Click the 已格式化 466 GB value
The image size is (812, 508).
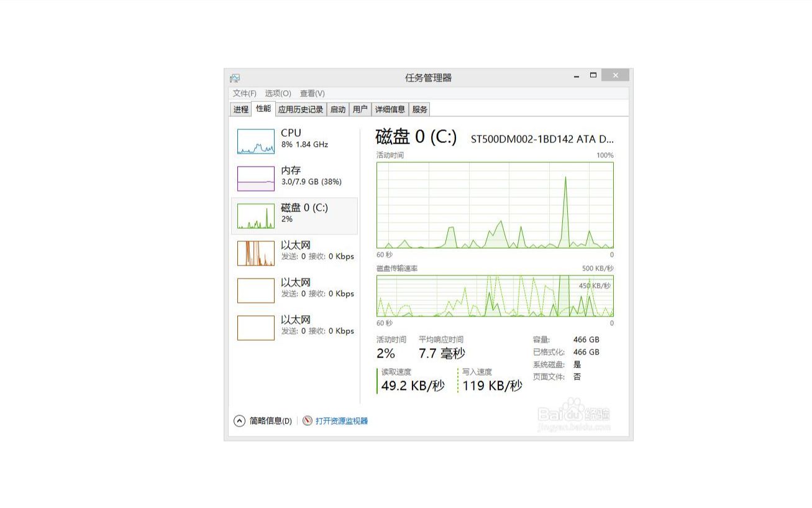tap(586, 352)
